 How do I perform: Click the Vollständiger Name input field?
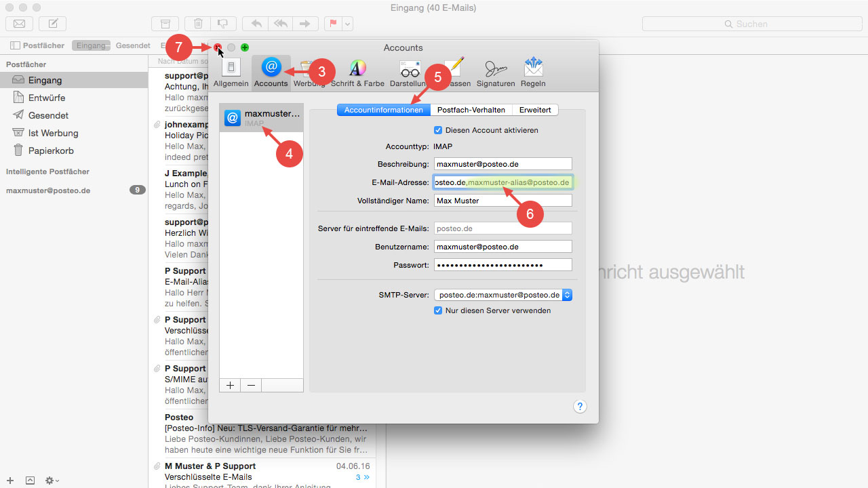[502, 201]
